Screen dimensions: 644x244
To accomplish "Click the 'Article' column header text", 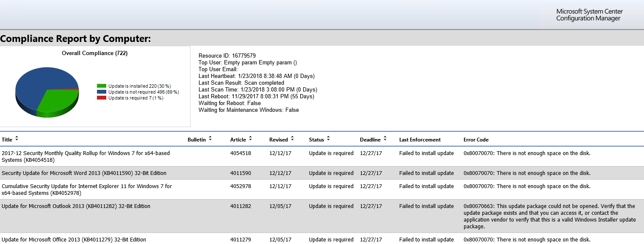I will (238, 140).
